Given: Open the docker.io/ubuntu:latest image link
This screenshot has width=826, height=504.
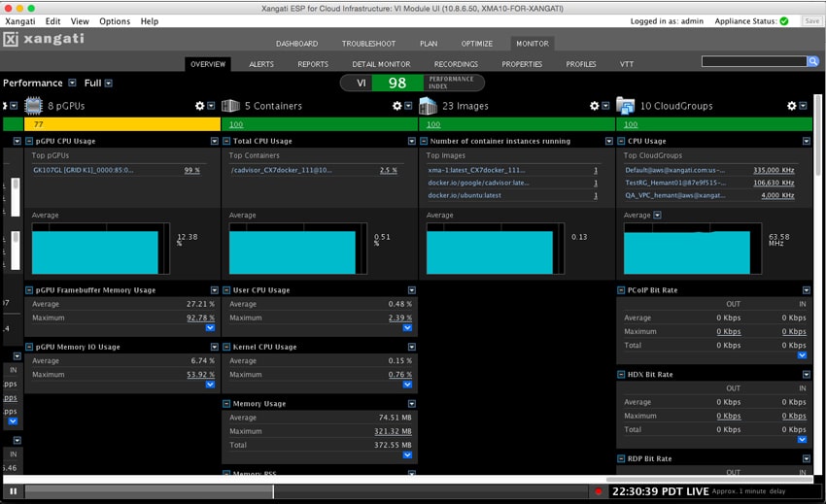Looking at the screenshot, I should pos(465,195).
